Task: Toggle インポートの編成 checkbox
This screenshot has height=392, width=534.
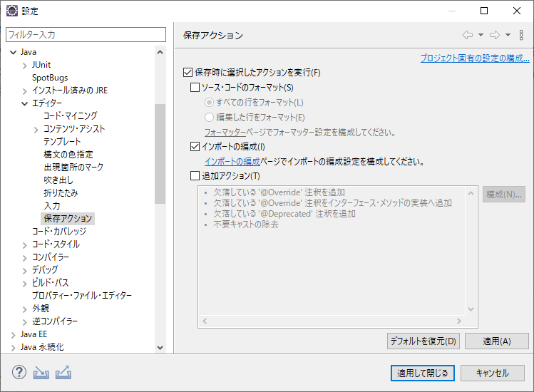Action: (195, 146)
